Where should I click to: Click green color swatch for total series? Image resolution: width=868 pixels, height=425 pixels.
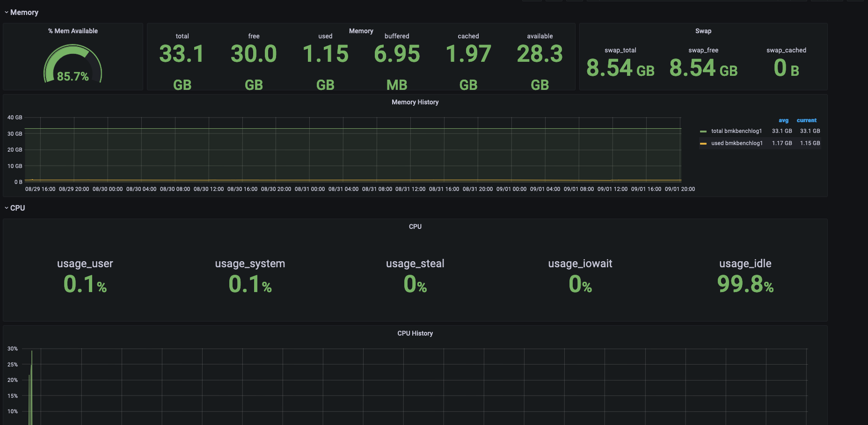click(703, 132)
